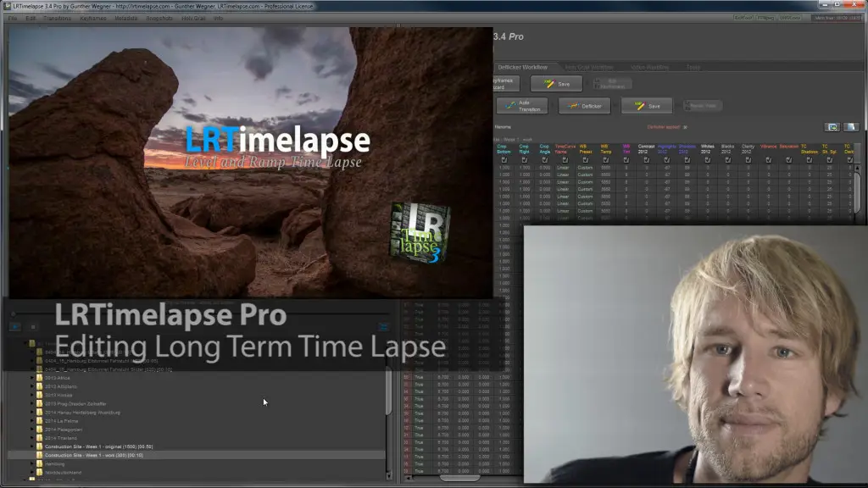This screenshot has width=868, height=488.
Task: Click the Keyframes Wizard button
Action: [x=505, y=84]
